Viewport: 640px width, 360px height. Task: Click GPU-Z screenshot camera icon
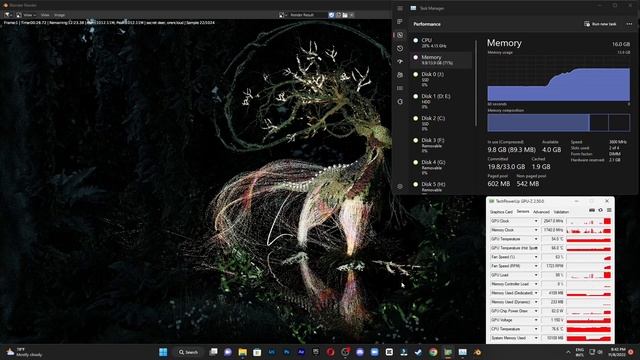coord(592,210)
